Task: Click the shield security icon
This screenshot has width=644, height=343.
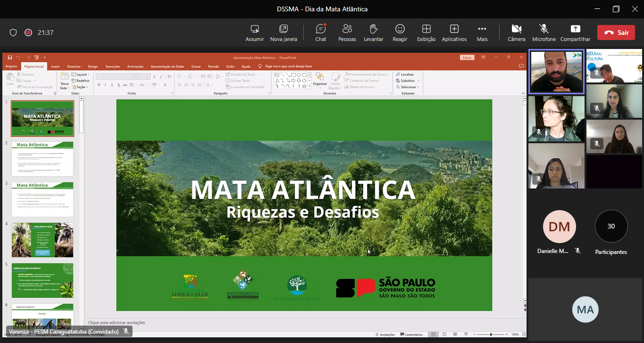Action: click(x=13, y=33)
